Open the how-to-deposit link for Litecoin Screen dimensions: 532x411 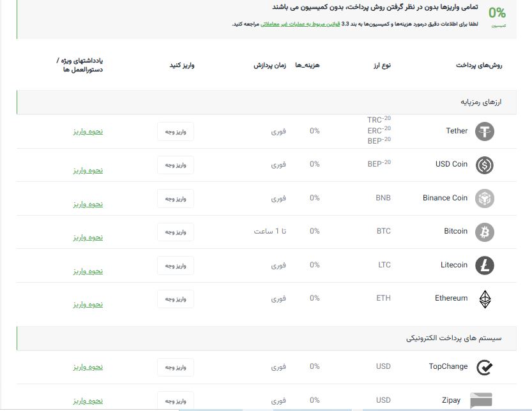[x=88, y=271]
